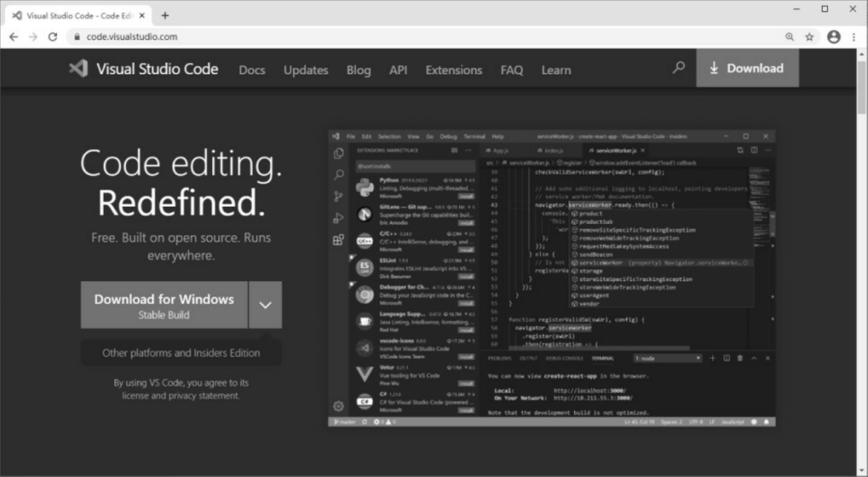Open a new browser tab with plus icon

pyautogui.click(x=165, y=15)
